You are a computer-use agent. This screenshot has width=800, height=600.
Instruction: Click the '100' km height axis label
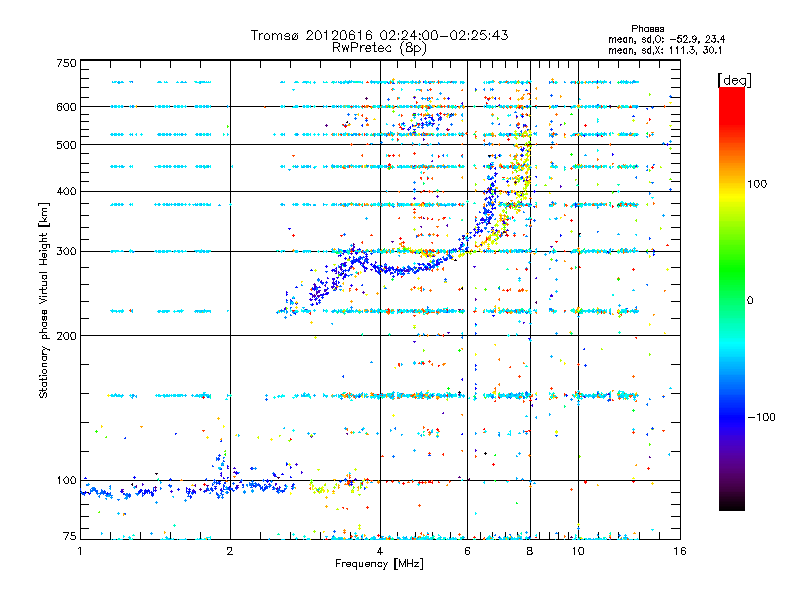tap(66, 480)
